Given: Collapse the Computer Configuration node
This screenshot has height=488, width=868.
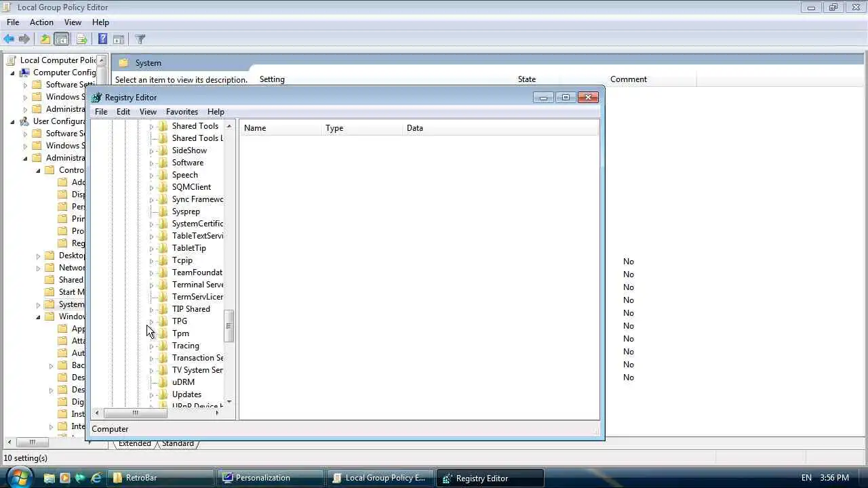Looking at the screenshot, I should 12,73.
